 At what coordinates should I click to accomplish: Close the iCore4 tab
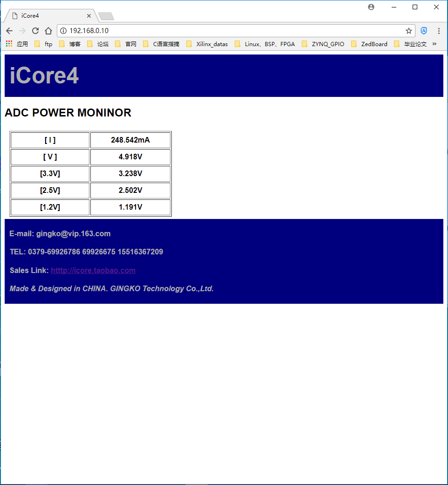(x=89, y=16)
